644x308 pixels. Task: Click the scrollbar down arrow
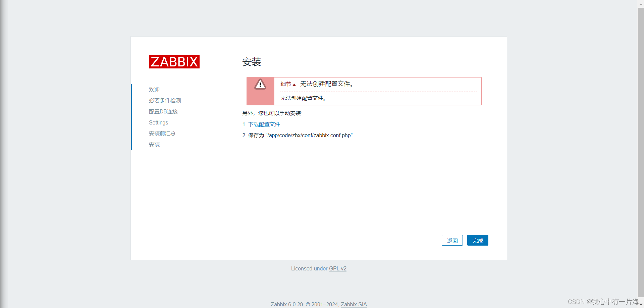(x=641, y=305)
